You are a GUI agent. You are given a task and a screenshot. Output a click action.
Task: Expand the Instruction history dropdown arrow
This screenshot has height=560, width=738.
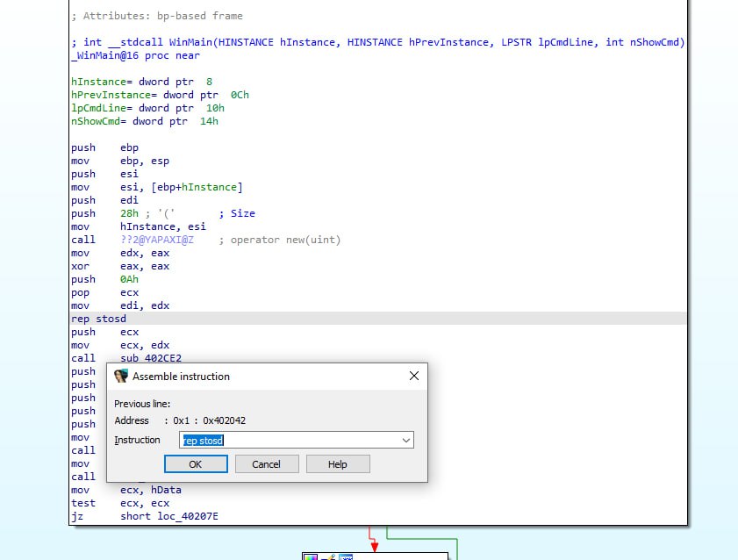click(405, 441)
